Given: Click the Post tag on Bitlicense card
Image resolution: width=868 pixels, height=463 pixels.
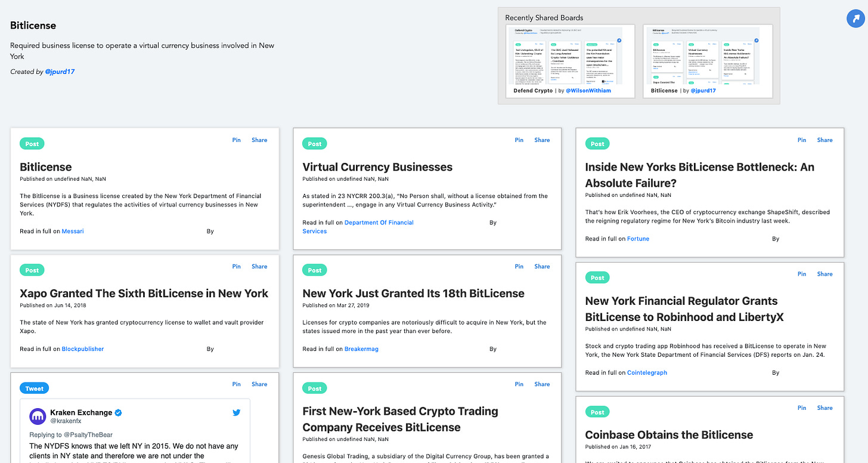Looking at the screenshot, I should [x=32, y=144].
